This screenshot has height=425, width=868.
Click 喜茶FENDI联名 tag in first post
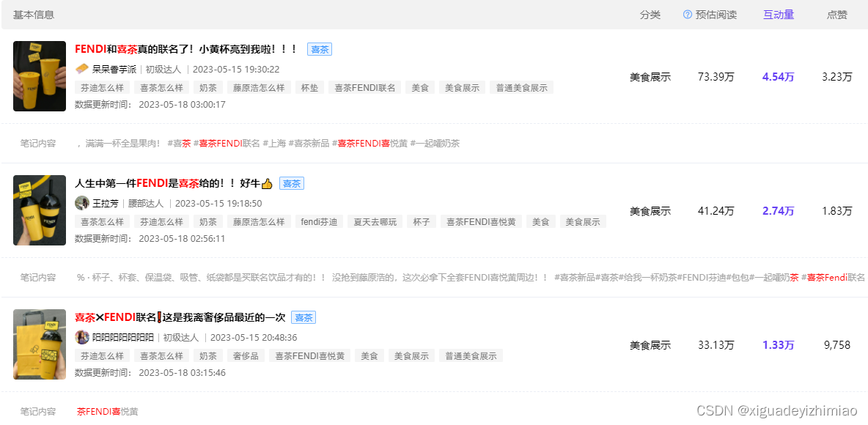[x=365, y=87]
